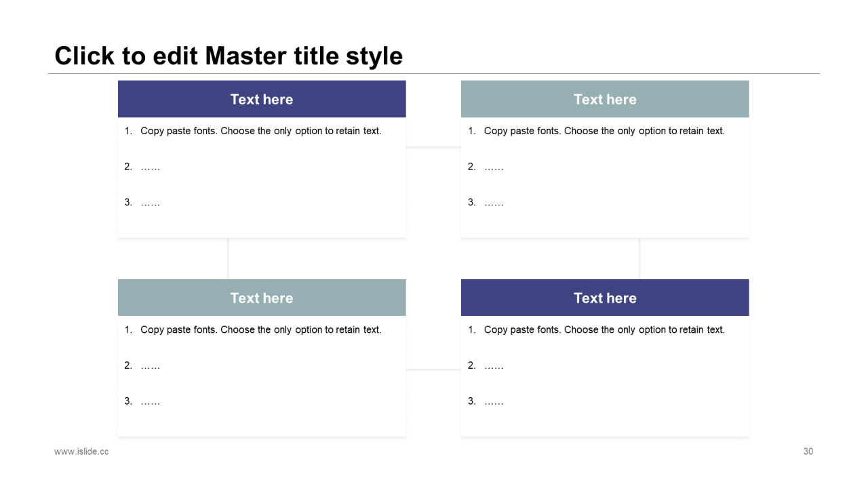Place cursor in item 3 of upper-right card

494,203
